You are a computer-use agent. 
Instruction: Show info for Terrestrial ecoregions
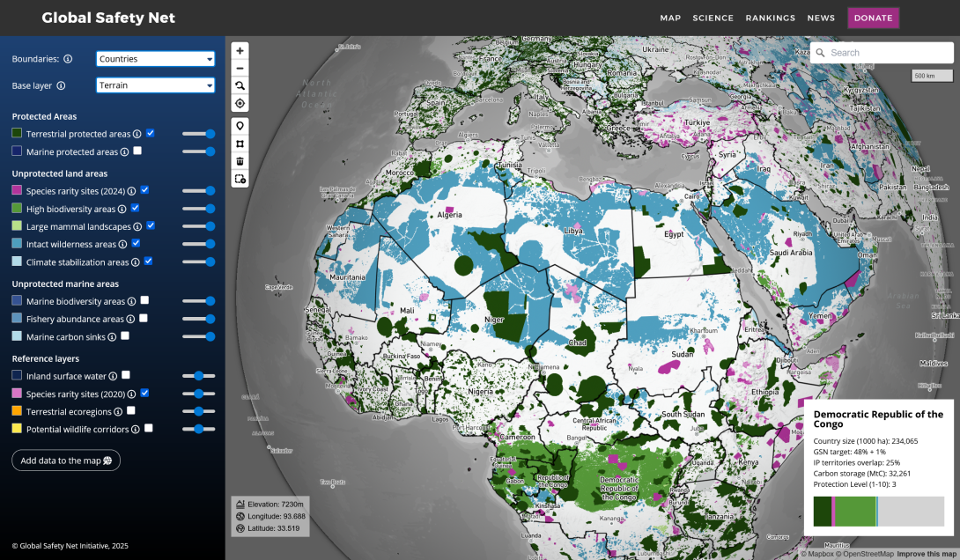(118, 412)
